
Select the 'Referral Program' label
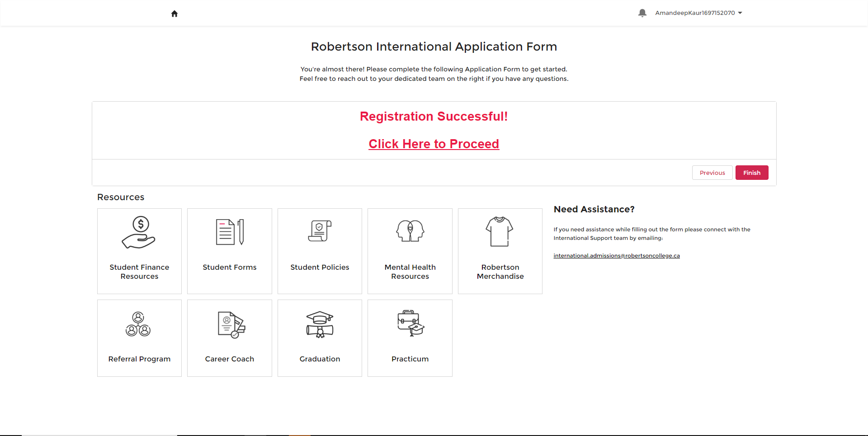click(x=139, y=359)
